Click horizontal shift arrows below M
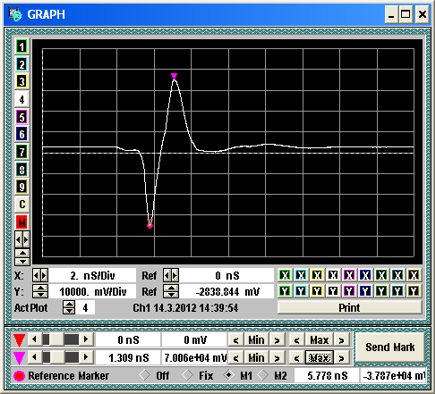Screen dimensions: 435x394 pos(22,239)
